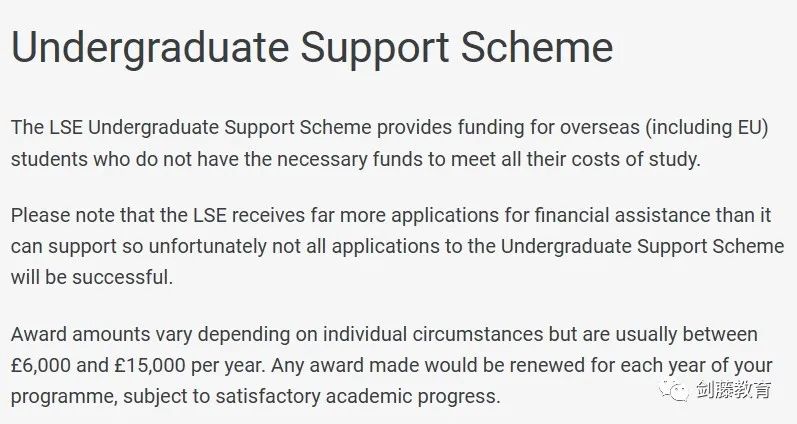Viewport: 797px width, 424px height.
Task: Click the "£6,000" amount
Action: [40, 366]
